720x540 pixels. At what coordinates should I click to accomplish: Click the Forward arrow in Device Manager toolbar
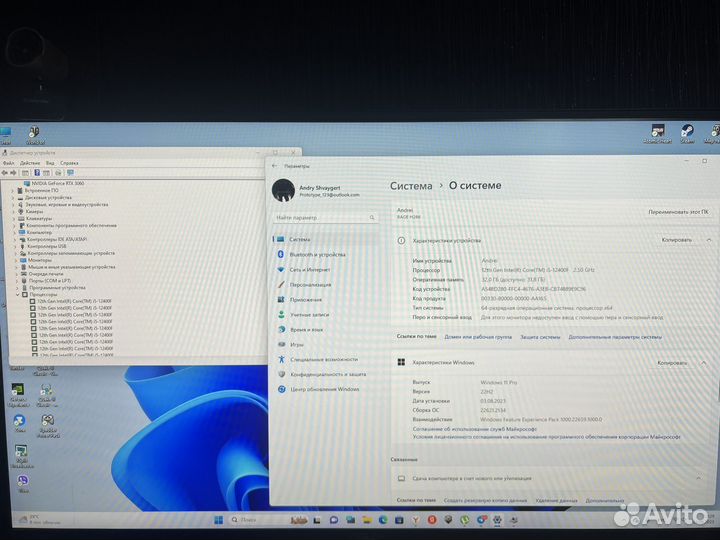click(13, 173)
